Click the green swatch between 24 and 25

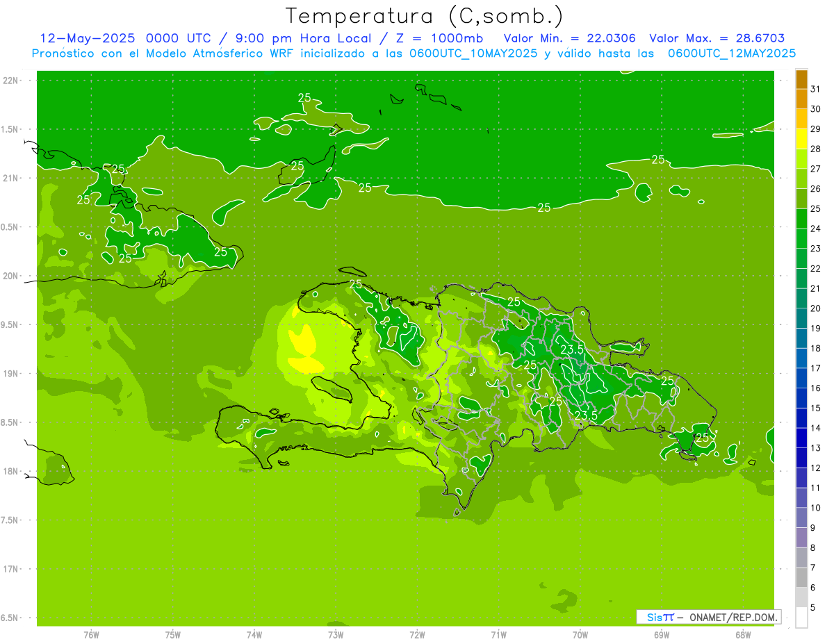(x=801, y=219)
